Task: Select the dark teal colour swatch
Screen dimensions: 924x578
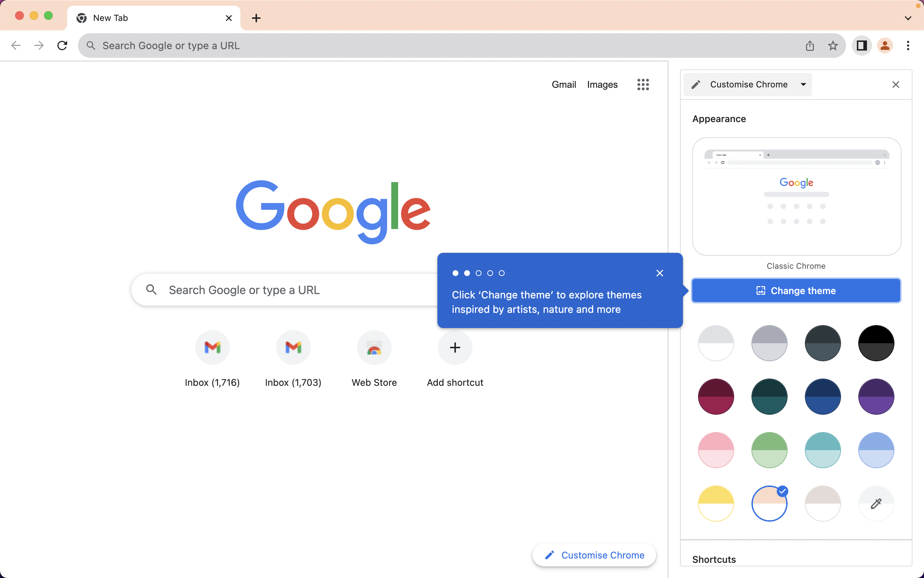Action: pyautogui.click(x=770, y=396)
